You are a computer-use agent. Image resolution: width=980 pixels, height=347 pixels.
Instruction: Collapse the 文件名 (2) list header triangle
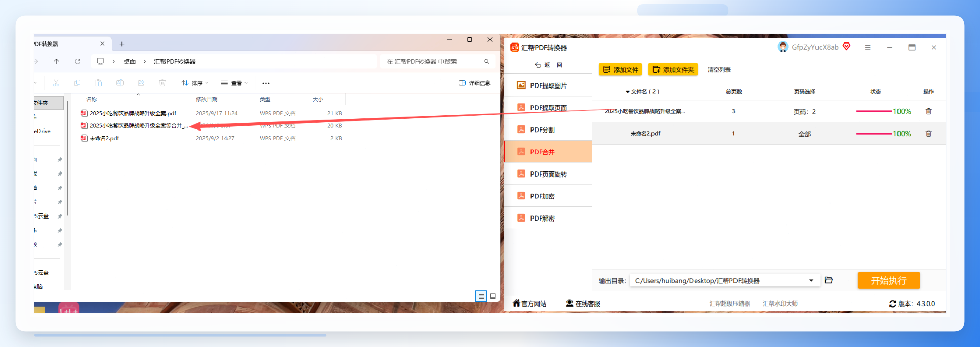(x=628, y=92)
